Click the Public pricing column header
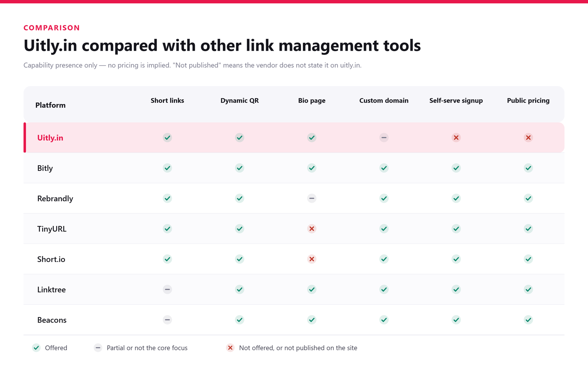Image resolution: width=588 pixels, height=378 pixels. (528, 101)
